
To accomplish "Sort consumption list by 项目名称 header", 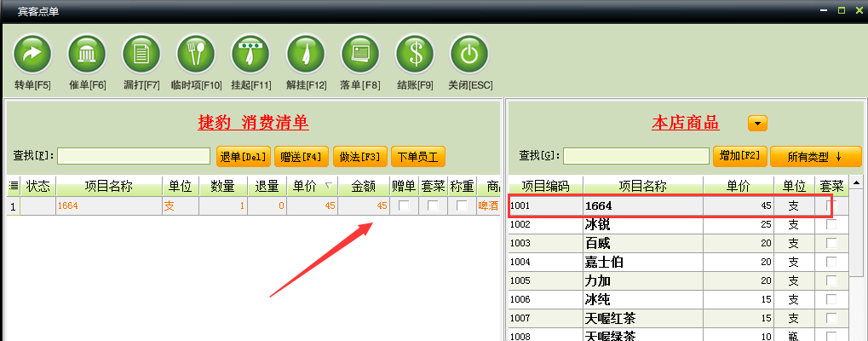I will (108, 186).
